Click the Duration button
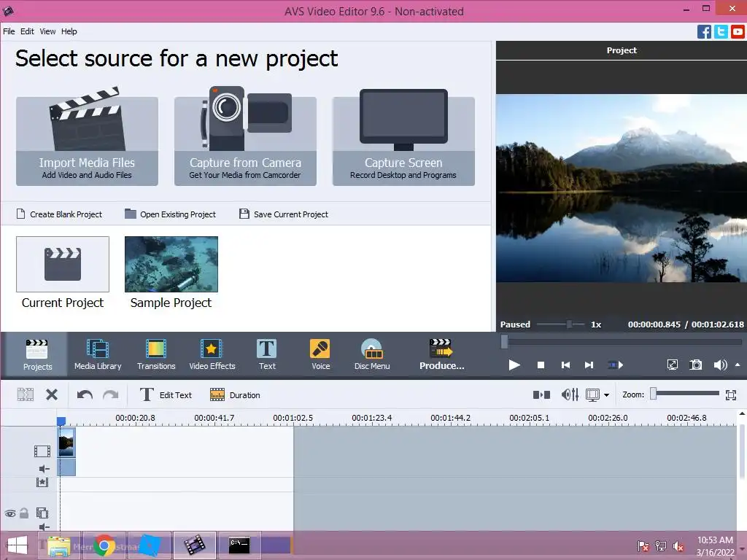747x560 pixels. tap(236, 394)
